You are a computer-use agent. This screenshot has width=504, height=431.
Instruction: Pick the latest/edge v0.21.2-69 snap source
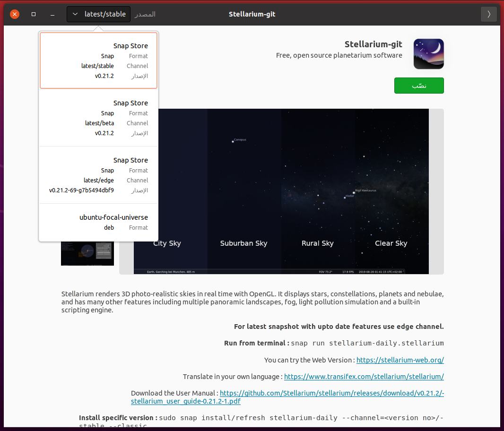(98, 175)
